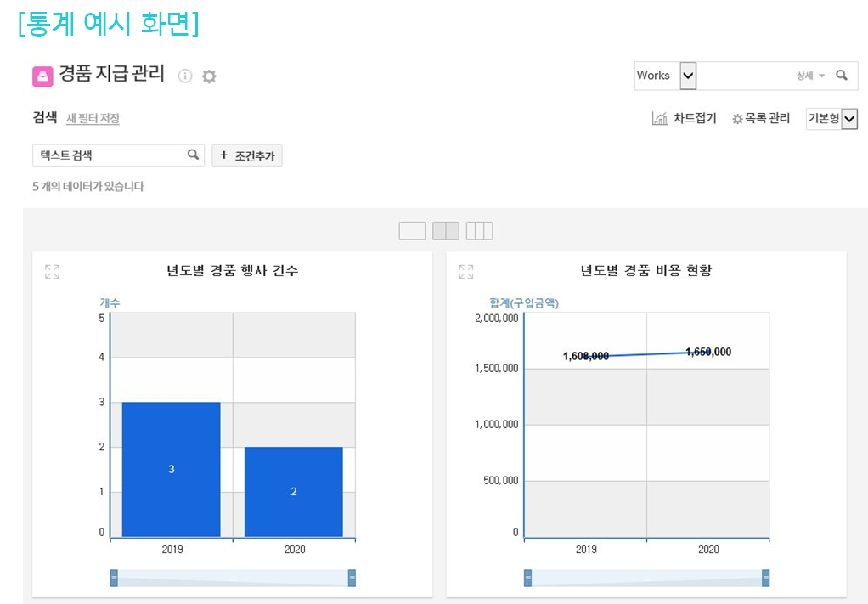
Task: Switch to two-column chart layout
Action: coord(446,231)
